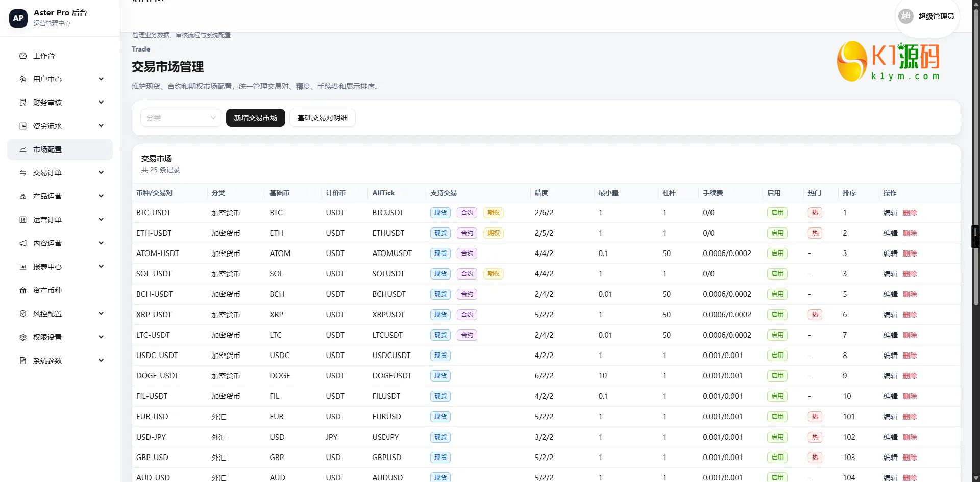Click the 系统参数 file icon

pos(23,361)
